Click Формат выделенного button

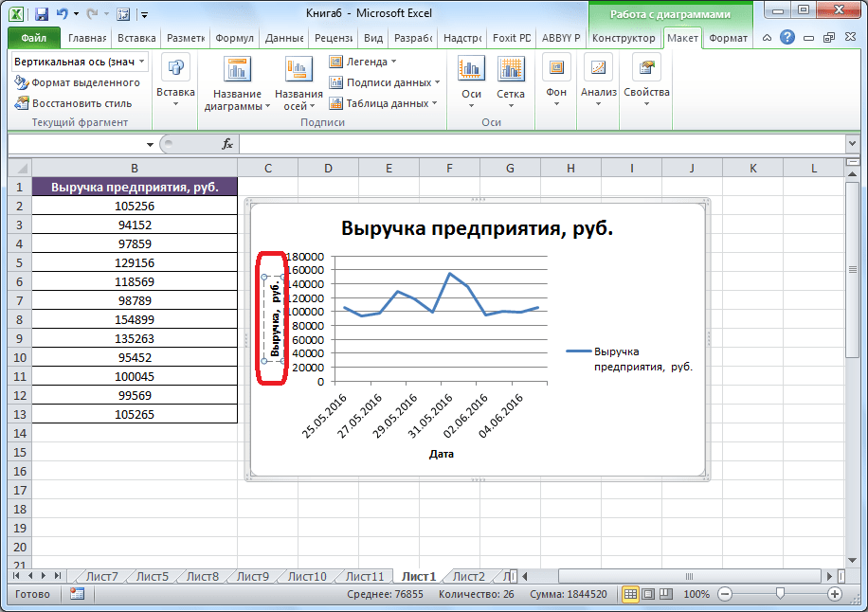coord(78,82)
